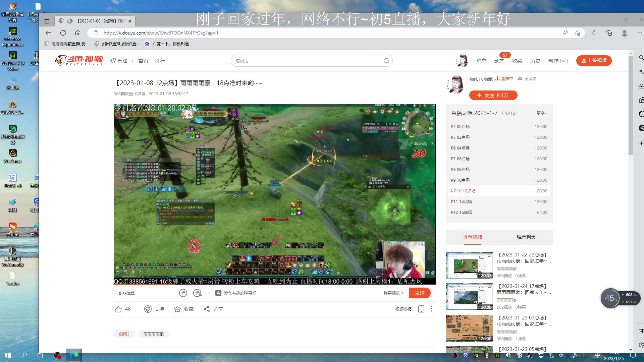
Task: Click 发消息 to message the streamer
Action: 527,78
